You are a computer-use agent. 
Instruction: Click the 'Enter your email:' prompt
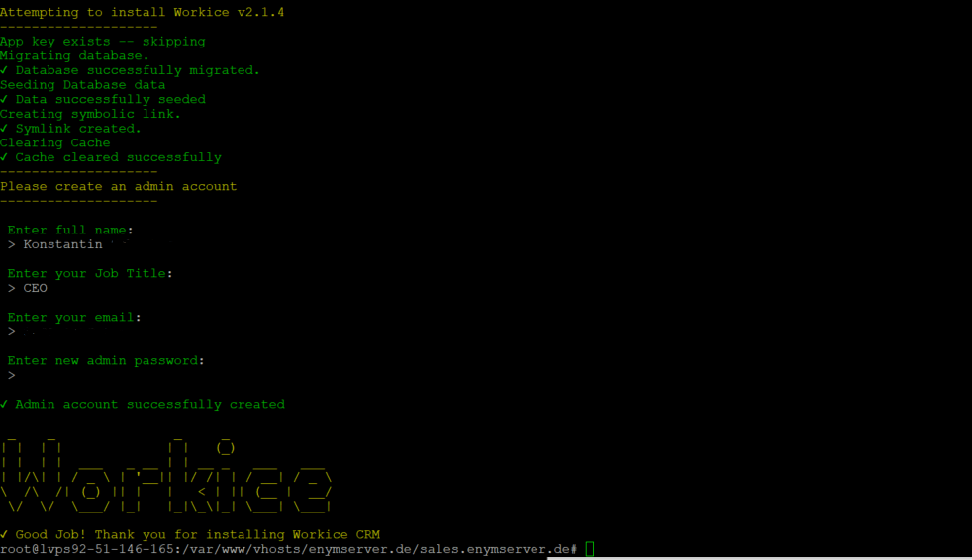click(x=74, y=318)
